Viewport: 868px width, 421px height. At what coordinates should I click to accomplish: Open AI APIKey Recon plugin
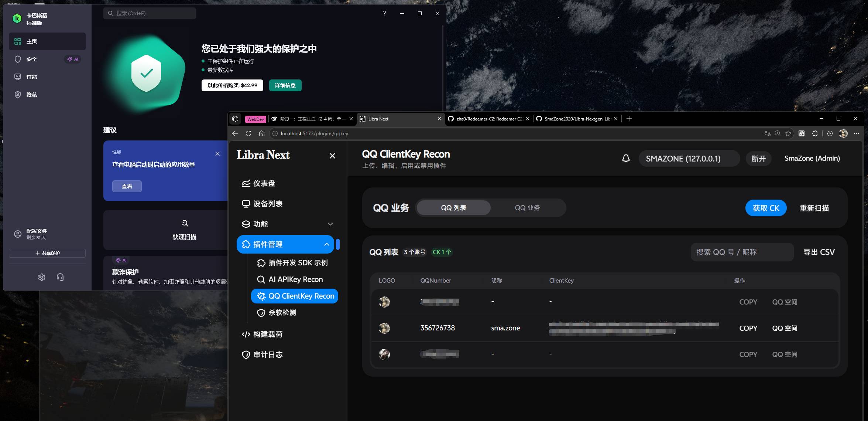(294, 279)
